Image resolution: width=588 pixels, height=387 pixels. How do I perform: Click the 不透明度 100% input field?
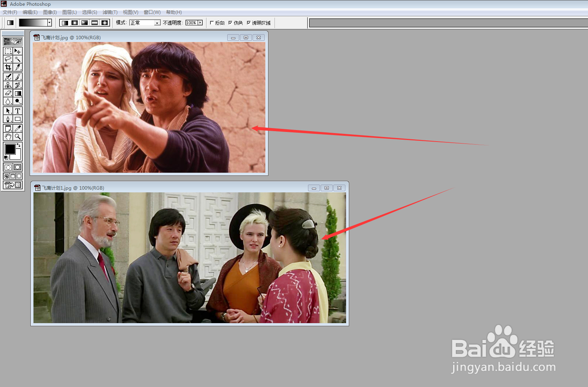coord(192,23)
